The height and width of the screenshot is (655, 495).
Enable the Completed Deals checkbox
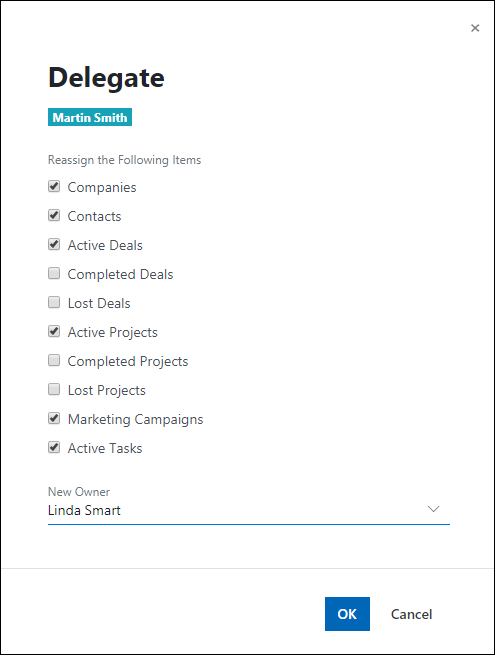[54, 273]
